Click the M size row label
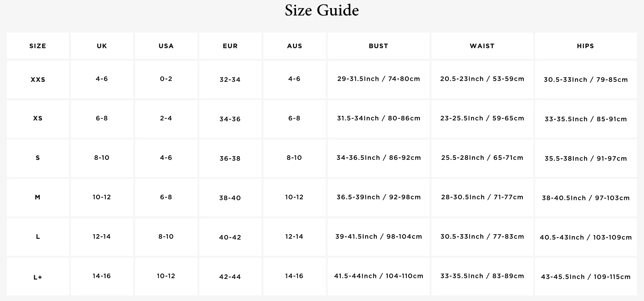The image size is (644, 301). pos(38,197)
